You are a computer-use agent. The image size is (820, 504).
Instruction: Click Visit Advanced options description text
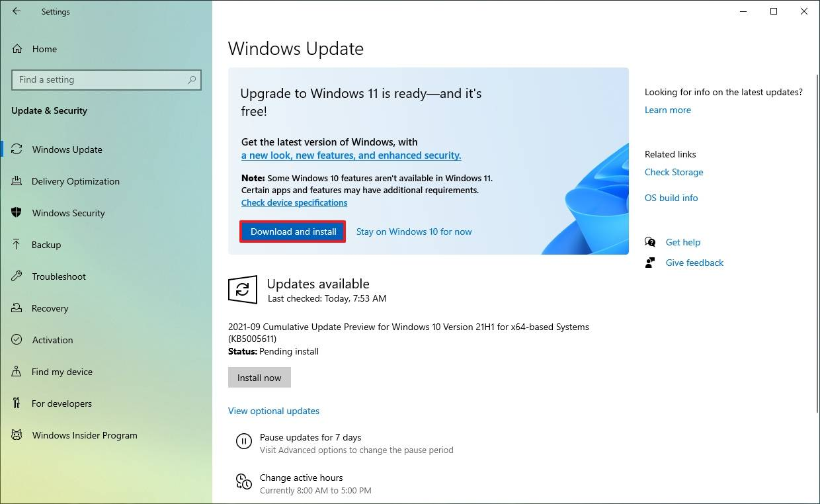pyautogui.click(x=356, y=450)
